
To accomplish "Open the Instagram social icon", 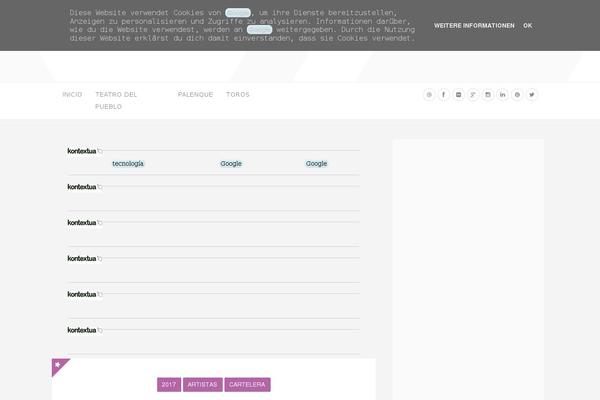I will tap(488, 95).
